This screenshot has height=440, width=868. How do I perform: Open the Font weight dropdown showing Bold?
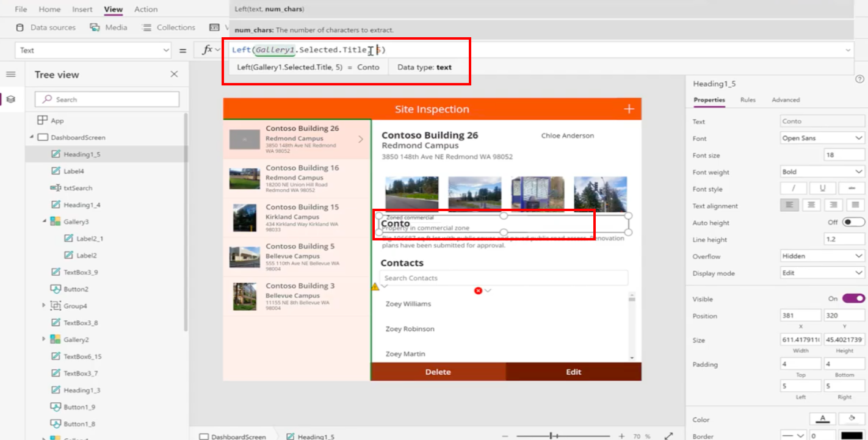(822, 171)
